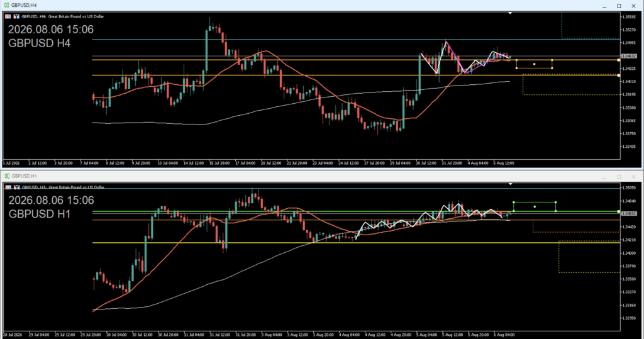
Task: Click chart shift triangle marker in H4 chart
Action: point(509,13)
